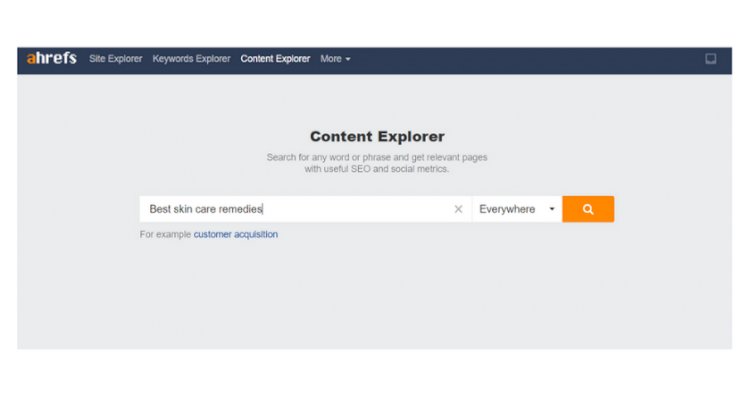Click the 'Search for any word or phrase' description
Screen dimensions: 750x415
[377, 163]
